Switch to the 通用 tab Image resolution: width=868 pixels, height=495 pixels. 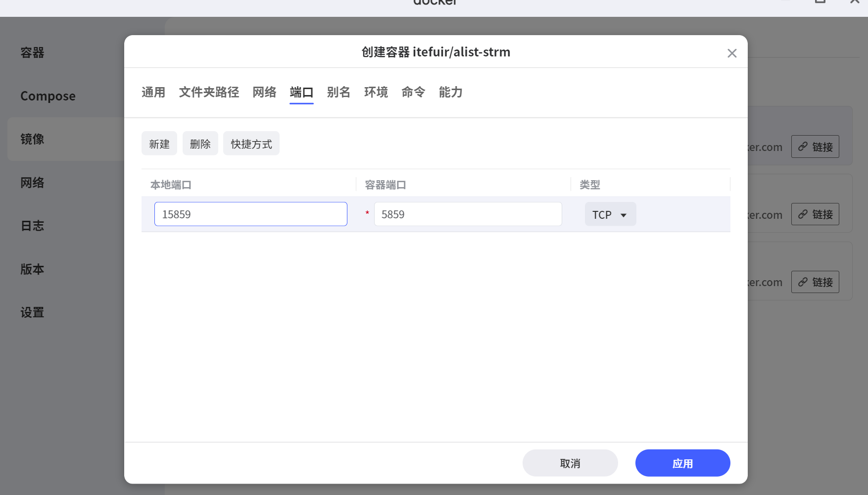(153, 93)
